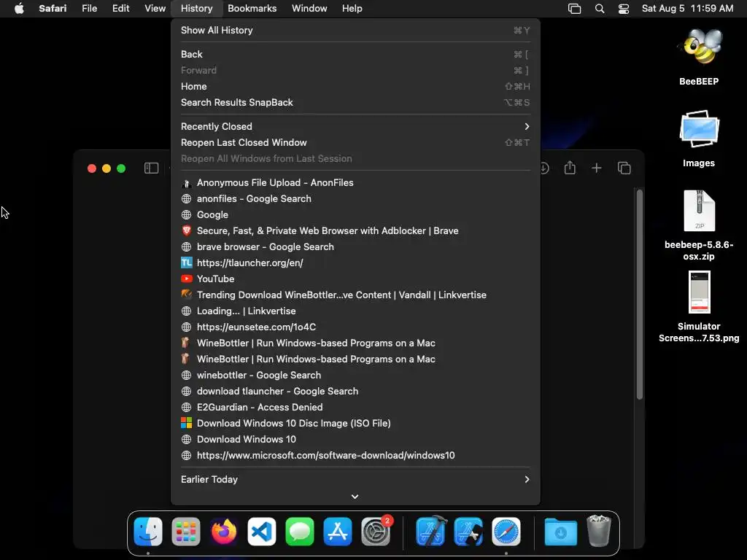The width and height of the screenshot is (747, 560).
Task: Toggle the Safari sidebar button
Action: pyautogui.click(x=151, y=168)
